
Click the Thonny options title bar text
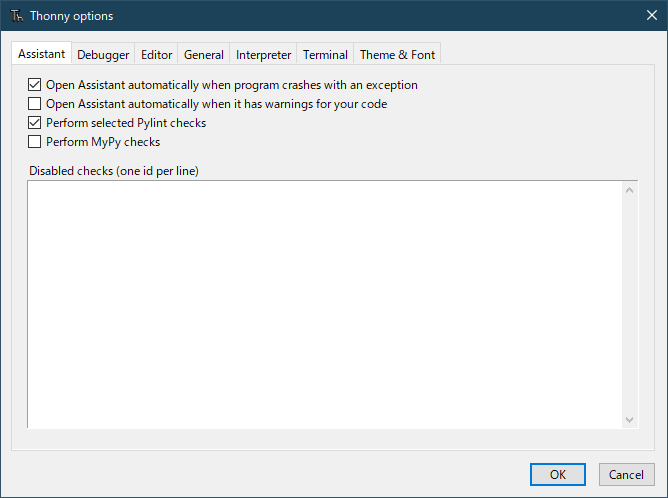tap(72, 16)
